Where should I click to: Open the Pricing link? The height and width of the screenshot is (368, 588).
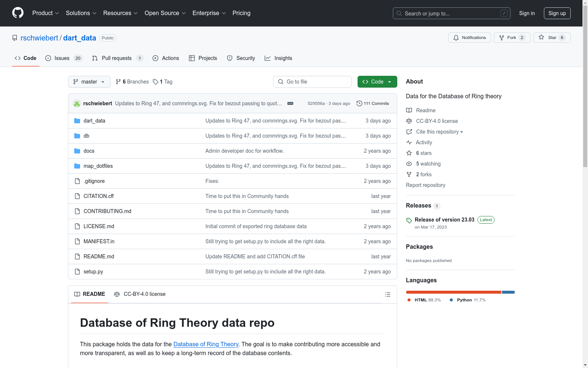(x=241, y=13)
